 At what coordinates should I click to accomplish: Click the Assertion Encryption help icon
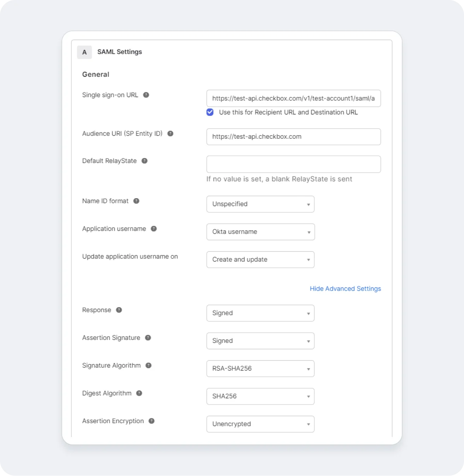151,421
